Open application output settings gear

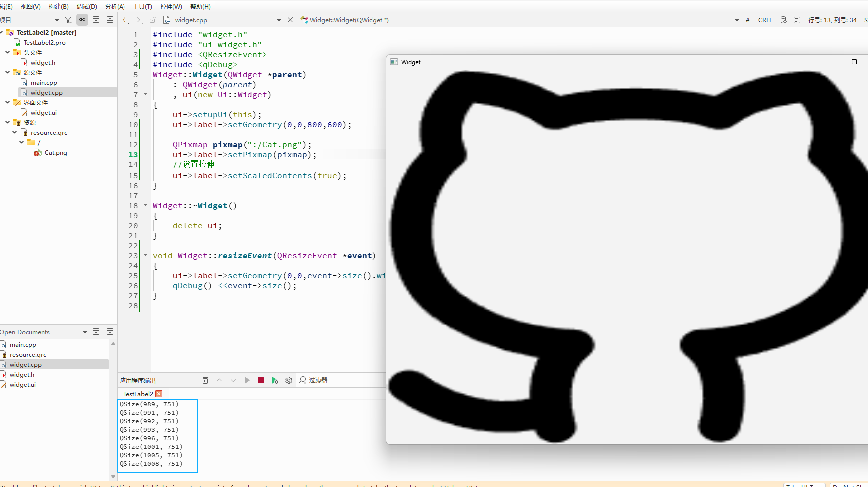(289, 380)
